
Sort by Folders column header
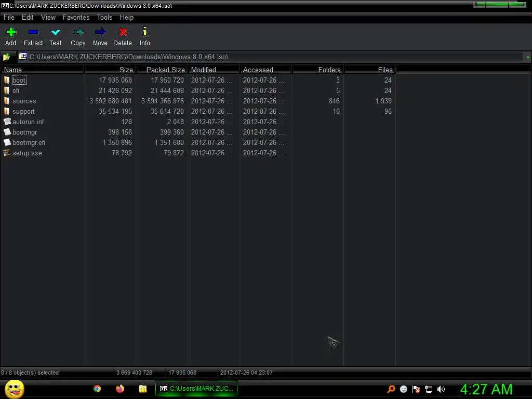317,70
